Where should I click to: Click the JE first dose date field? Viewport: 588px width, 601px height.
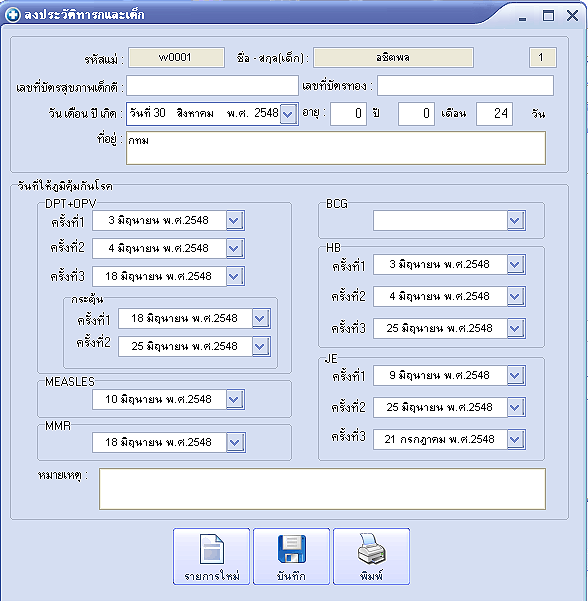pyautogui.click(x=440, y=375)
